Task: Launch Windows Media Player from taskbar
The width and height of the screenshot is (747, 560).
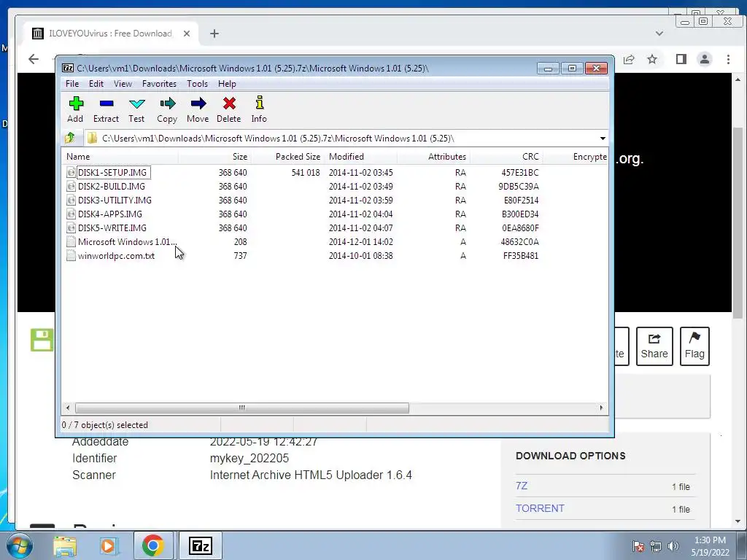Action: point(108,546)
